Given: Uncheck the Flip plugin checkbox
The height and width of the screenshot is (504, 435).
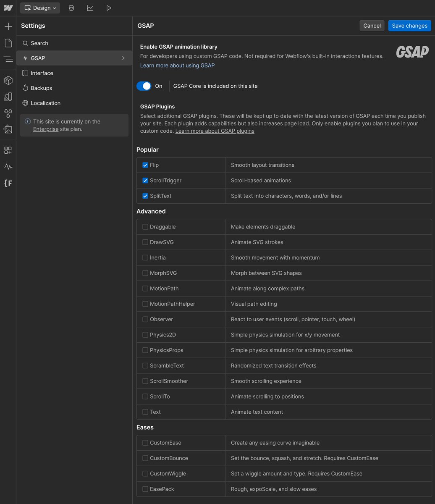Looking at the screenshot, I should [145, 165].
